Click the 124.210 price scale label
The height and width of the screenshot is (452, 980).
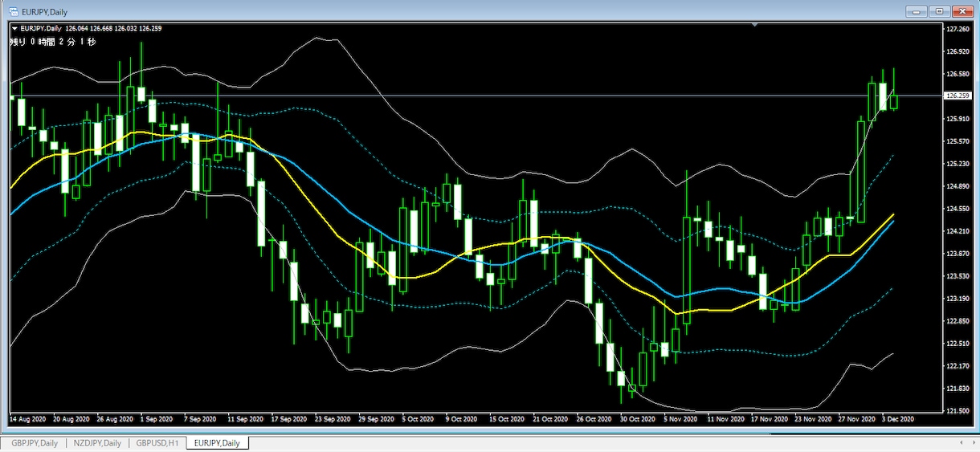(x=958, y=231)
